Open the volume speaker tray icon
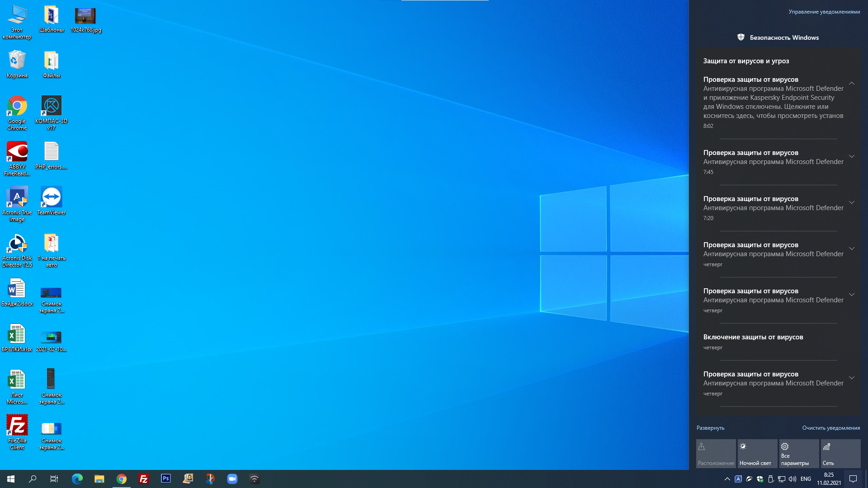868x488 pixels. (793, 479)
